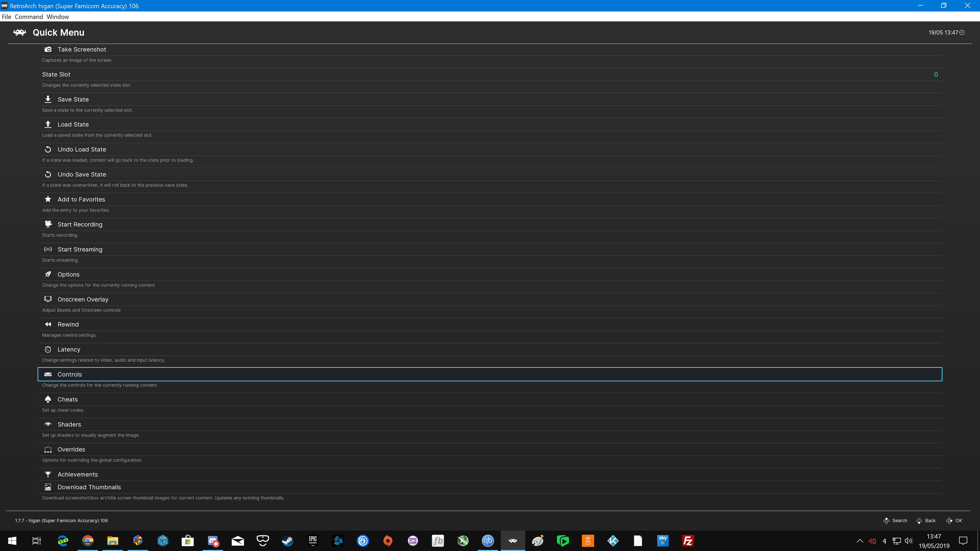980x551 pixels.
Task: Choose the Save State entry
Action: (x=490, y=99)
